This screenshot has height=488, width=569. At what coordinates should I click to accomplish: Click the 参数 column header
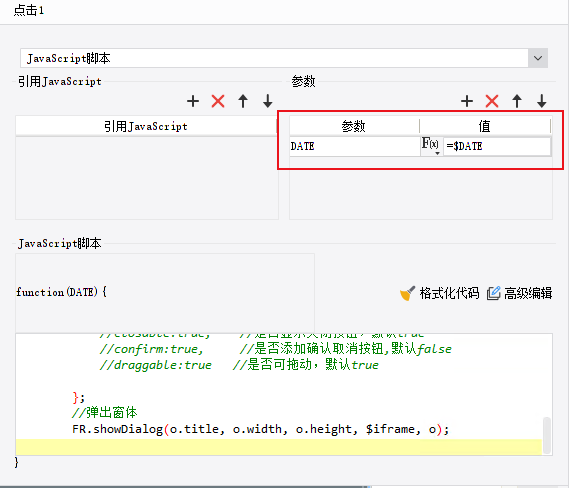tap(354, 126)
